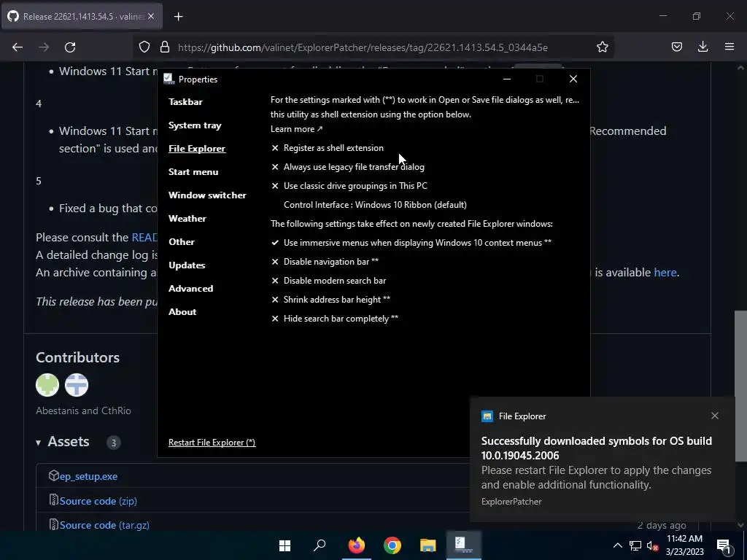Toggle Use immersive menus option
Image resolution: width=747 pixels, height=560 pixels.
point(411,243)
